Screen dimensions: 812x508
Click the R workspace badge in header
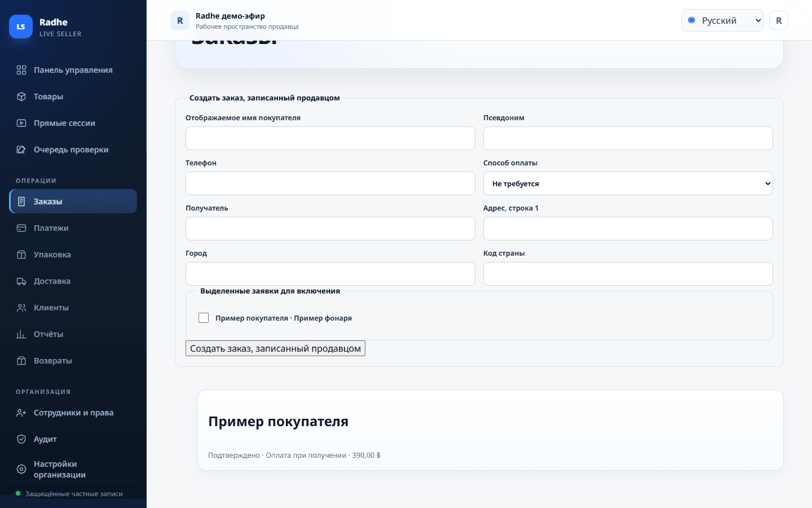[180, 20]
